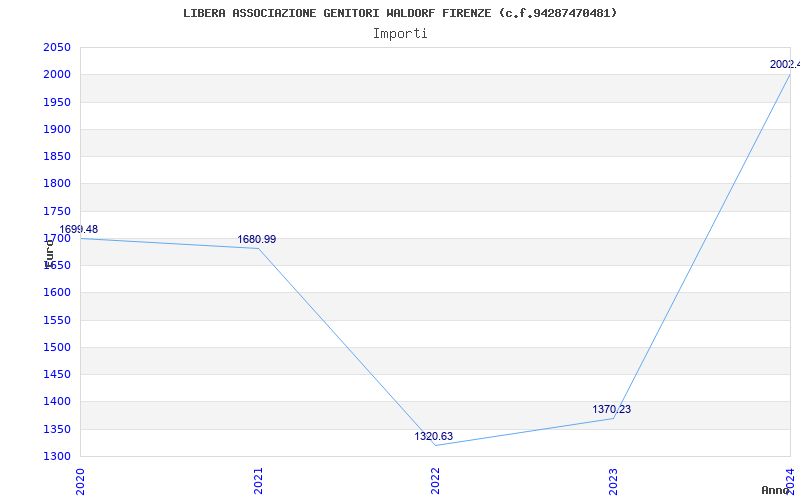Screen dimensions: 800x500
Task: Click the 1950 y-axis value
Action: (57, 102)
